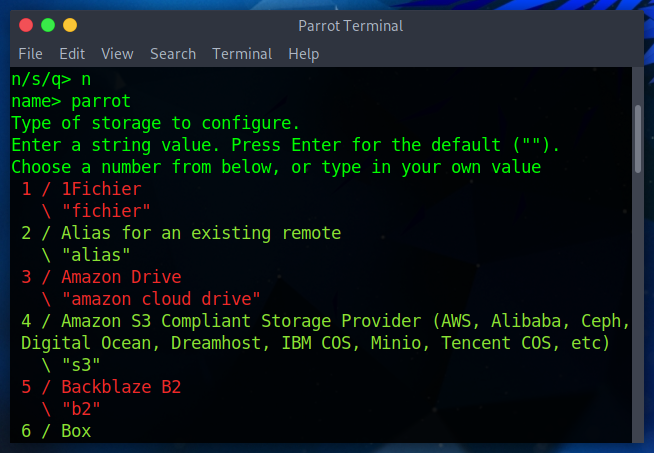Click the "b2" value line

[x=71, y=409]
